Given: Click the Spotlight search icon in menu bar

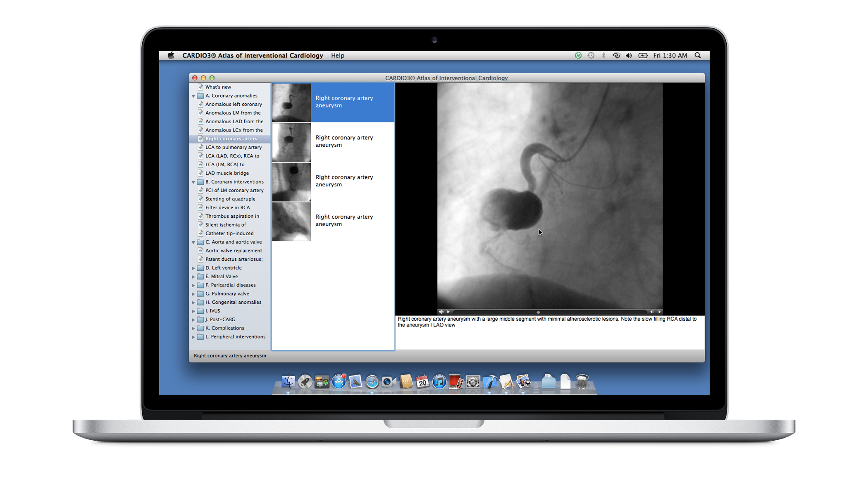Looking at the screenshot, I should pos(698,55).
